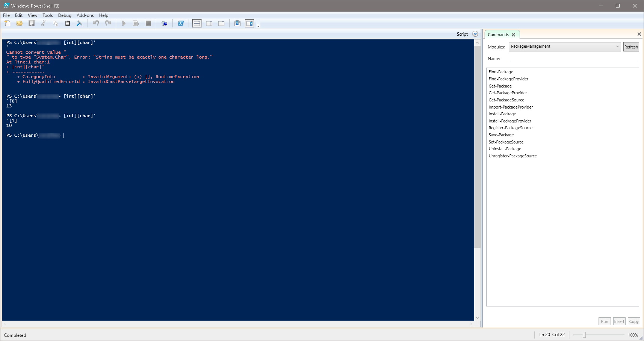Click the Undo toolbar icon

(x=95, y=23)
